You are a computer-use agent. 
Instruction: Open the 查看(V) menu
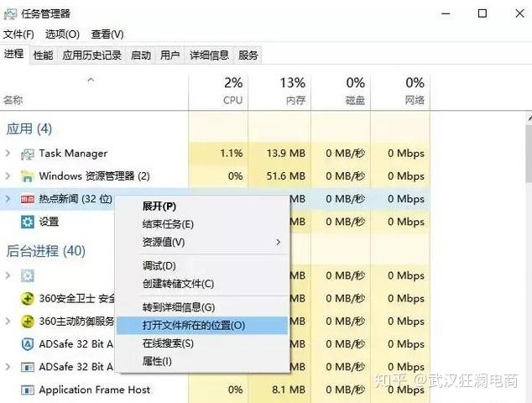(x=107, y=34)
